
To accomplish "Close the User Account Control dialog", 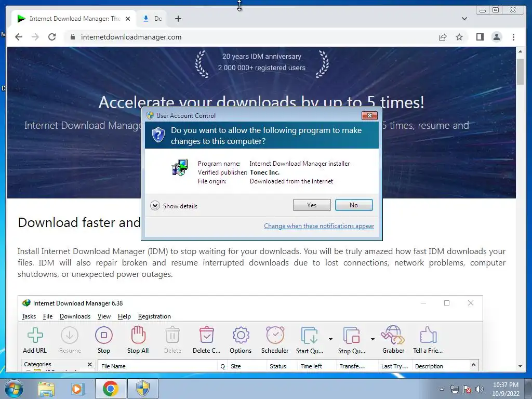I will click(369, 116).
